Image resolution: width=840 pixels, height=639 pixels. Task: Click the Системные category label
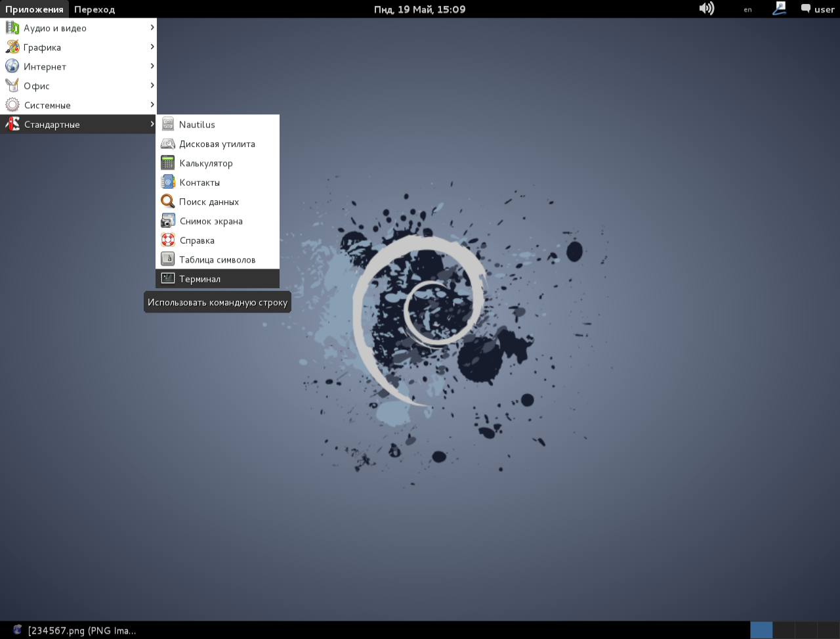(x=47, y=105)
